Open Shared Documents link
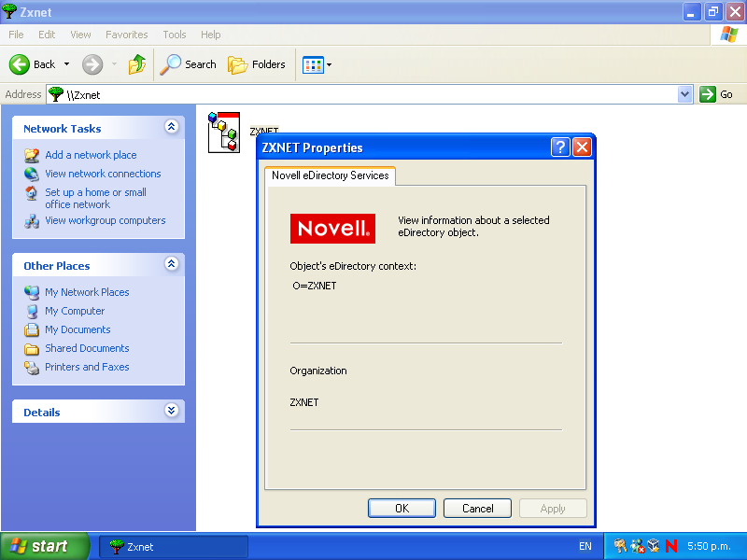 click(x=87, y=348)
